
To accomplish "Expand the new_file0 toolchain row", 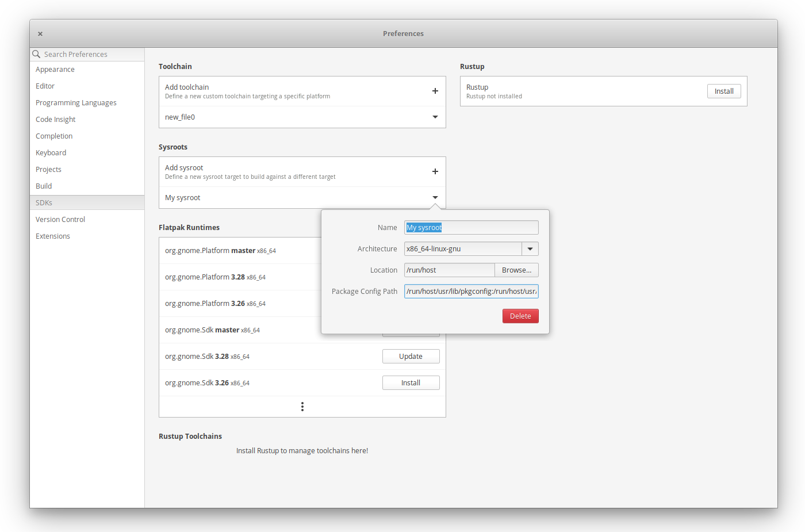I will point(435,117).
